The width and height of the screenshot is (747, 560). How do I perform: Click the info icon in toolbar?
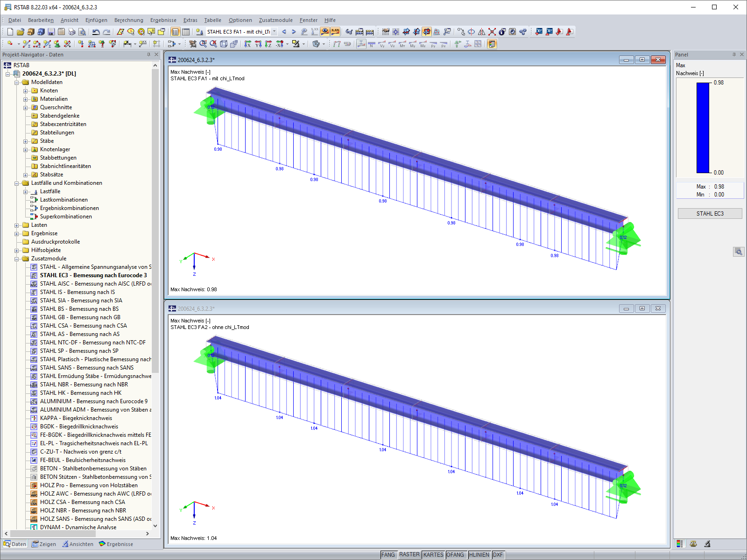502,32
